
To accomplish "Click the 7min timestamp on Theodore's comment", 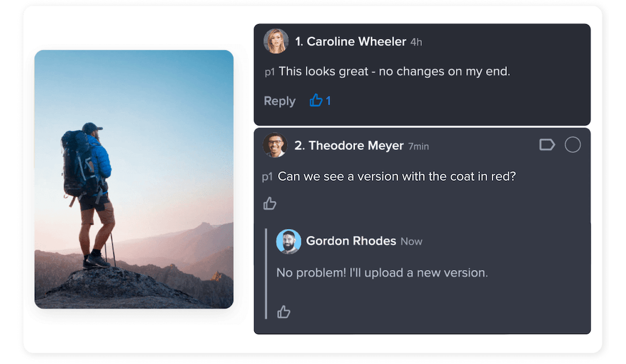I will 418,146.
